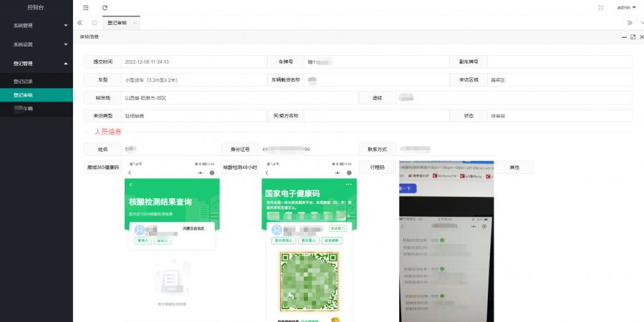
Task: Minimize the 审核信息 dialog panel
Action: (623, 36)
